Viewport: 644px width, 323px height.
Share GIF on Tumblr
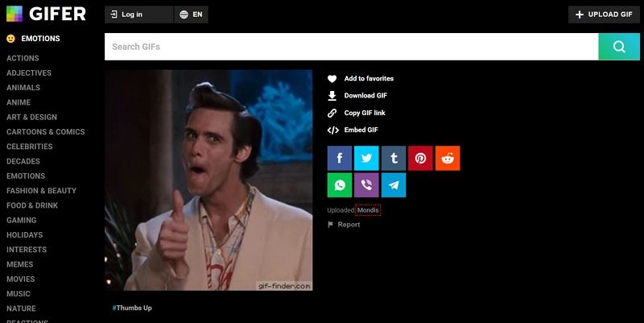pyautogui.click(x=394, y=158)
